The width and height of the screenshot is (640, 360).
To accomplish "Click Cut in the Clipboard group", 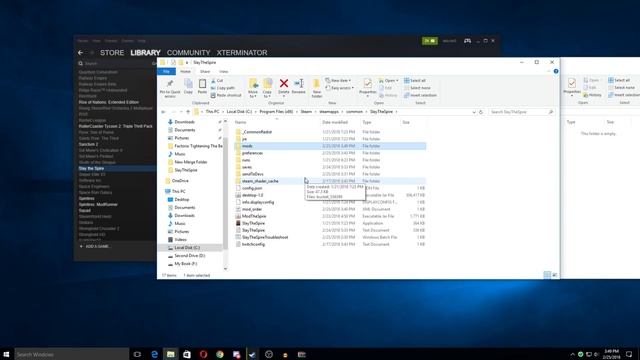I will 217,81.
